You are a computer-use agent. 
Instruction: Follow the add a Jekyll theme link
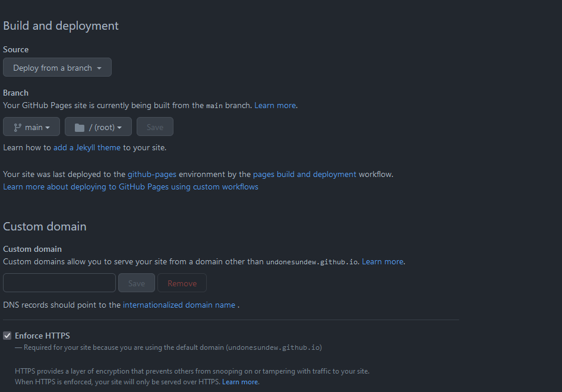(87, 147)
